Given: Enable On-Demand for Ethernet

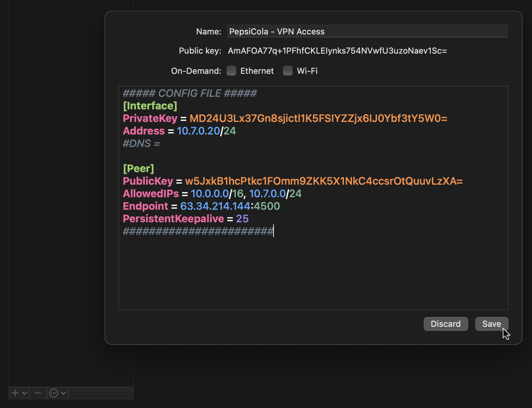Looking at the screenshot, I should (x=231, y=71).
